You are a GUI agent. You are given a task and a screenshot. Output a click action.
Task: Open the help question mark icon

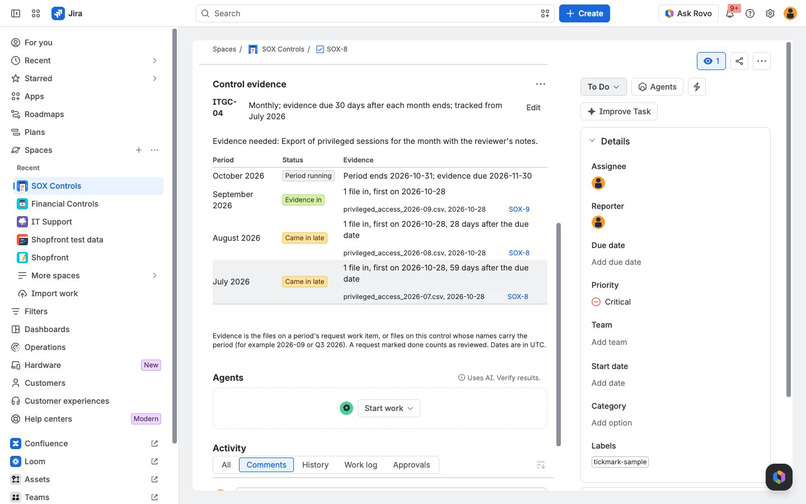click(750, 13)
